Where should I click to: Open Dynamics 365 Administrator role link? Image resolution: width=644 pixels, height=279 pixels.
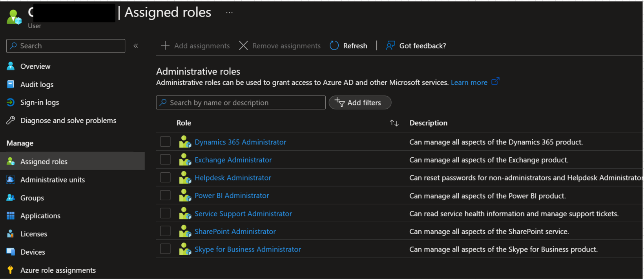(240, 142)
